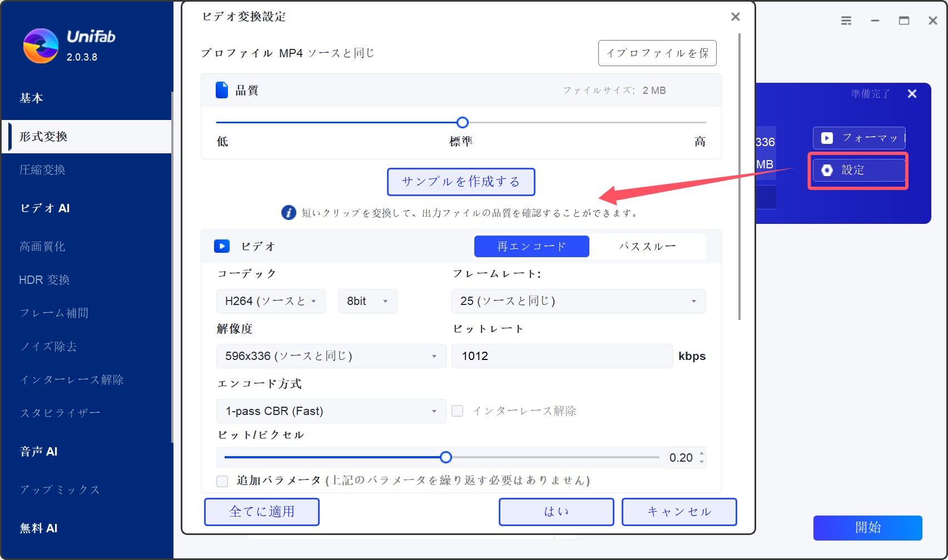Click the blue 品質 document icon
The width and height of the screenshot is (948, 560).
pos(222,90)
